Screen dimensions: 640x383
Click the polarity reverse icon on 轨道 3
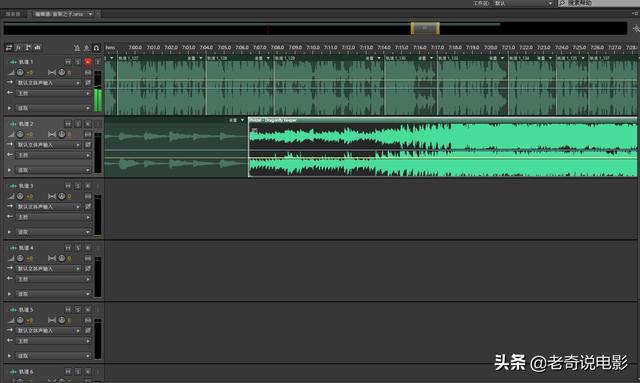[88, 207]
